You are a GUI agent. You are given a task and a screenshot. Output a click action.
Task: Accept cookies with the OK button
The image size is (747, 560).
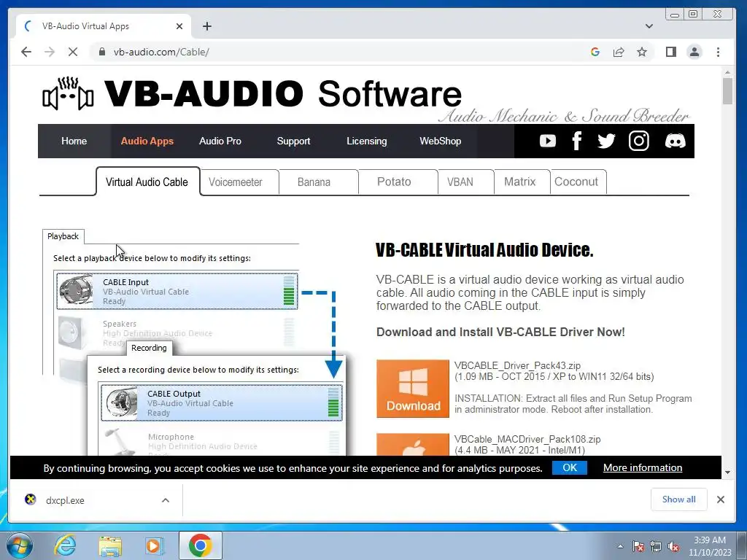coord(569,467)
